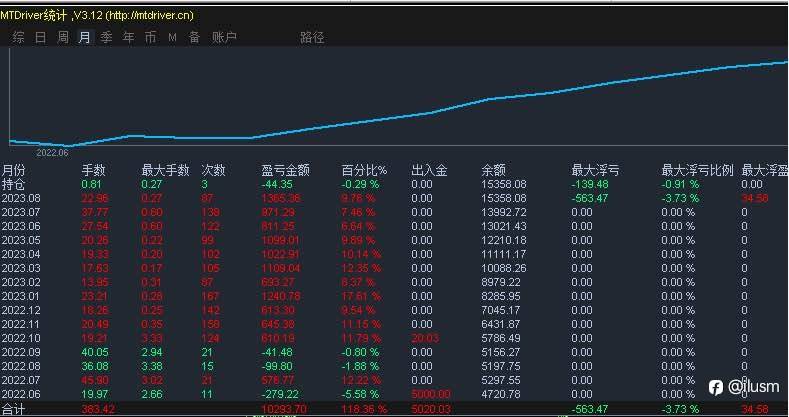Open the M tab
The height and width of the screenshot is (417, 789).
(x=173, y=37)
